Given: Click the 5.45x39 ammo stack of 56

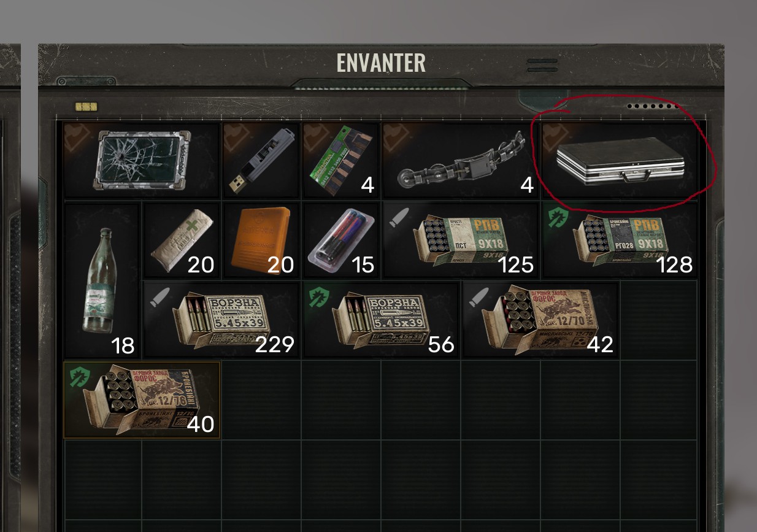Looking at the screenshot, I should click(x=381, y=320).
